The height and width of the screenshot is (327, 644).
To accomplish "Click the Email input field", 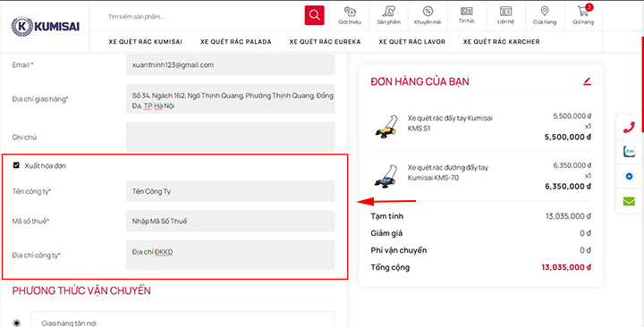I will pos(231,65).
